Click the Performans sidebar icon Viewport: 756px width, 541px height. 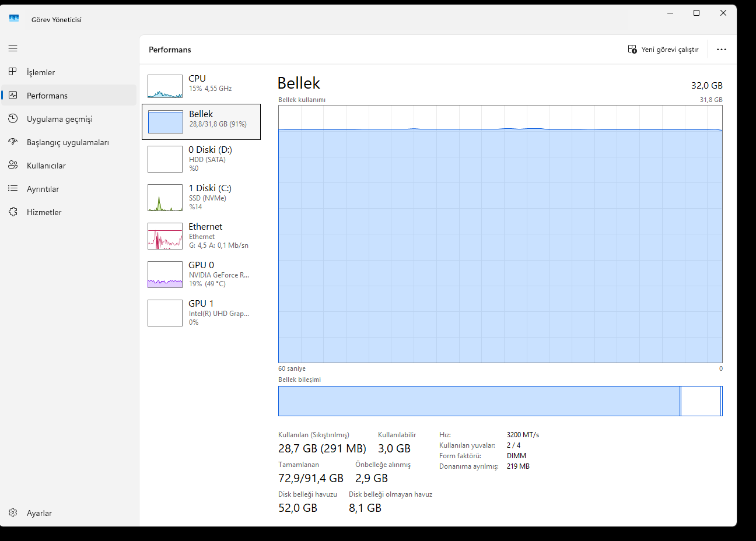(13, 95)
